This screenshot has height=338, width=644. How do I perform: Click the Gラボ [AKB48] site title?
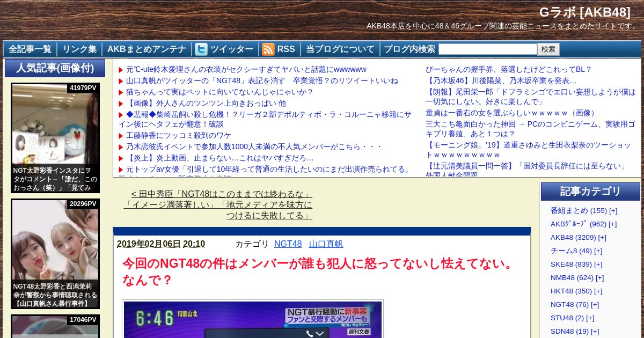click(x=585, y=12)
